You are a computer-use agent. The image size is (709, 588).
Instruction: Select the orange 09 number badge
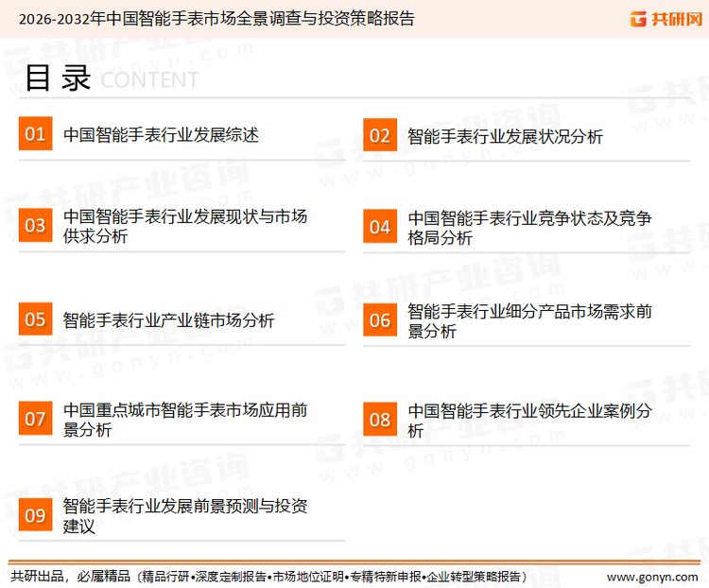35,514
